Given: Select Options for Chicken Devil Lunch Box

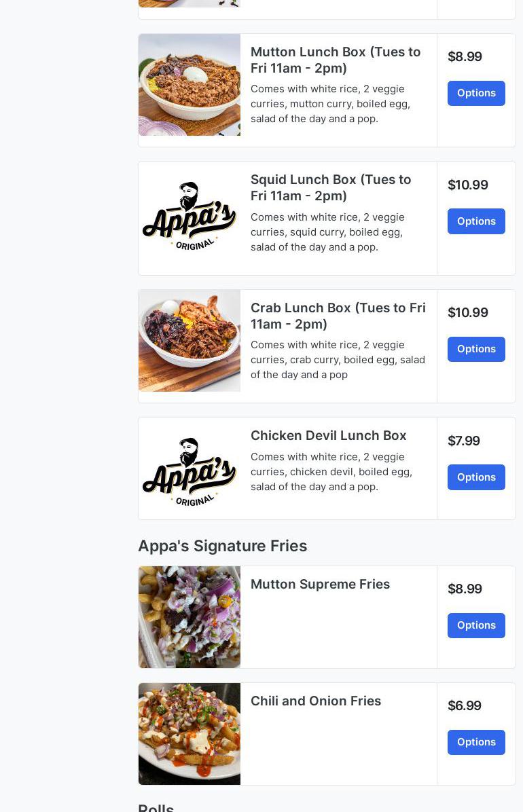Looking at the screenshot, I should [x=476, y=477].
